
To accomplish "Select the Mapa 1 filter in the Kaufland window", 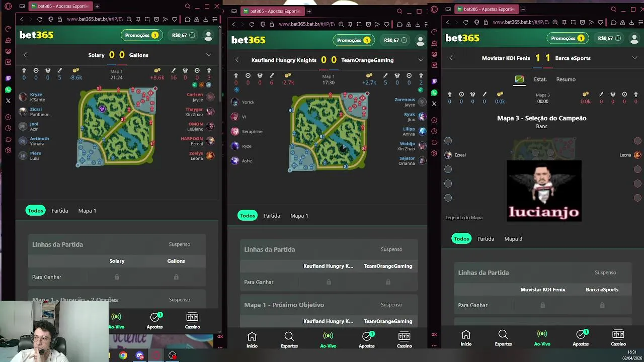I will (299, 216).
